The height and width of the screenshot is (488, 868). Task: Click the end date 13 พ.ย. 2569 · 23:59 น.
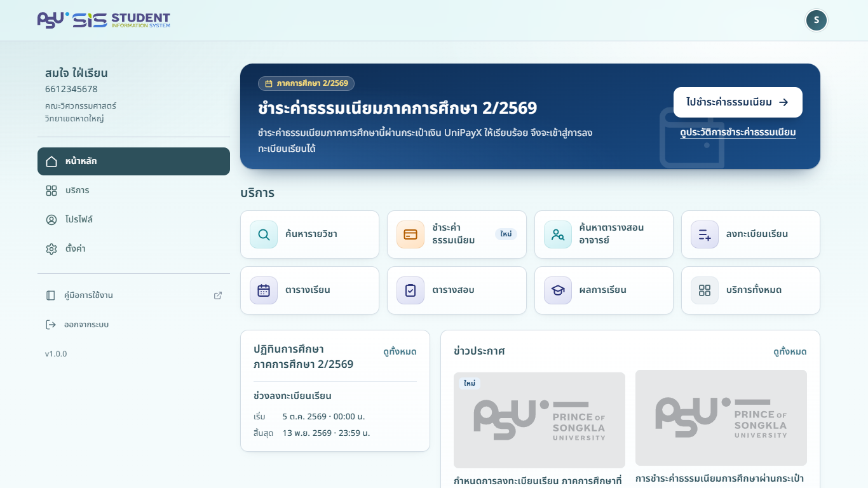point(326,433)
